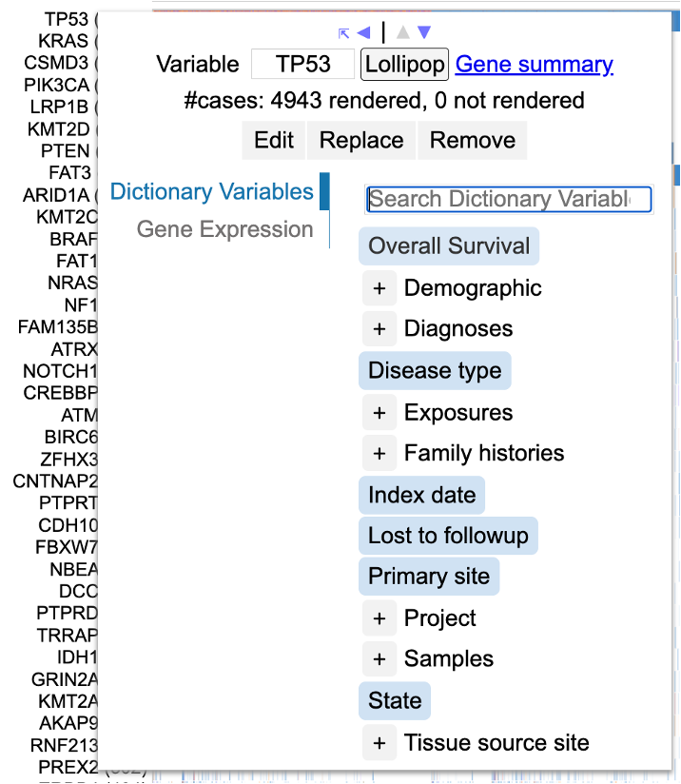Open the Gene summary link
Image resolution: width=681 pixels, height=784 pixels.
[x=534, y=65]
